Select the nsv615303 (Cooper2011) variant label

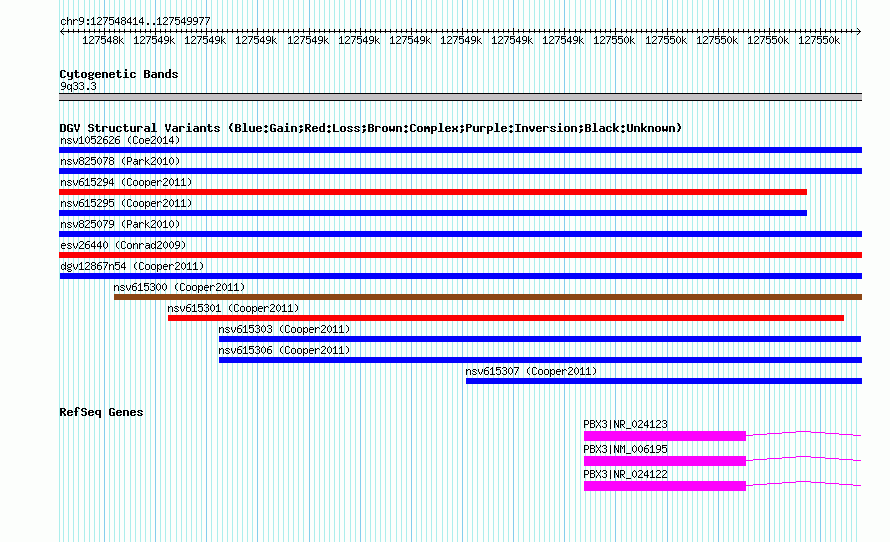[x=284, y=329]
